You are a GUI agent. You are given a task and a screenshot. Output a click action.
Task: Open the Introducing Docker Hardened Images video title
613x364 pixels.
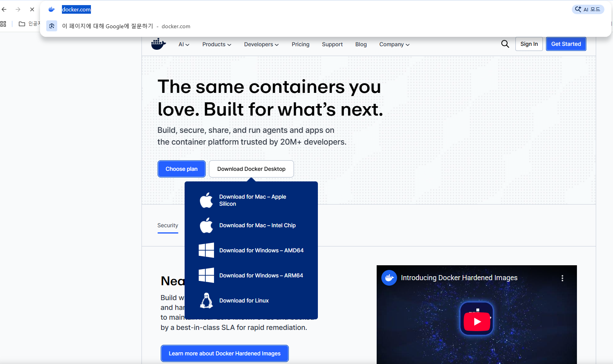click(459, 278)
